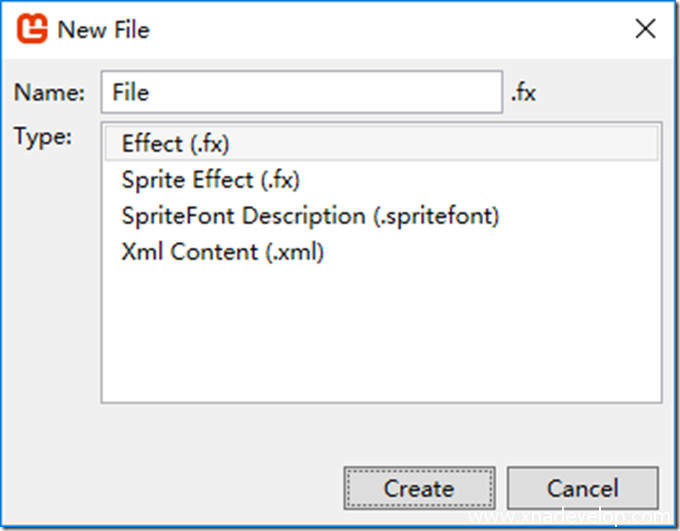This screenshot has width=680, height=531.
Task: Pick SpriteFont Description (.spritefont) type
Action: pos(310,216)
